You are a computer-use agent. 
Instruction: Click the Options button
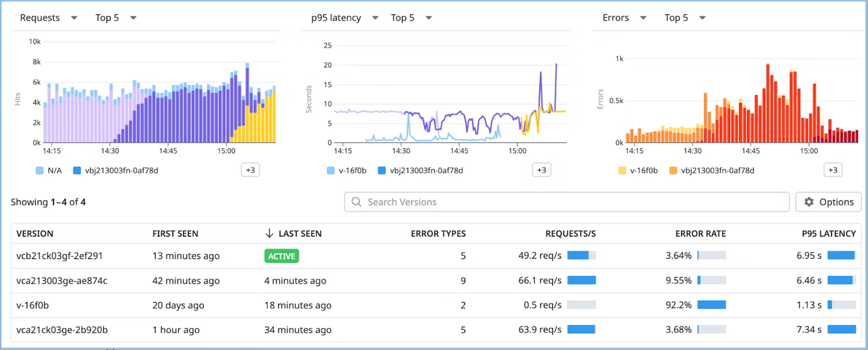click(x=828, y=202)
